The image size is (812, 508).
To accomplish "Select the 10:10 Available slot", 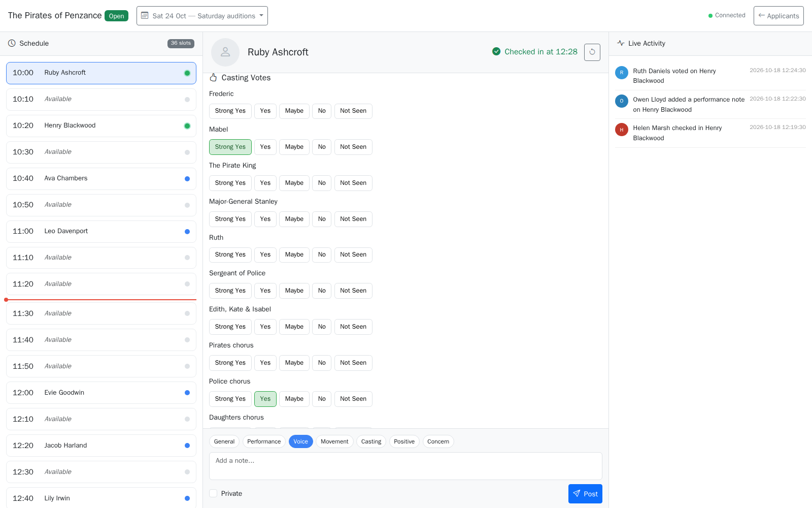I will [x=101, y=100].
